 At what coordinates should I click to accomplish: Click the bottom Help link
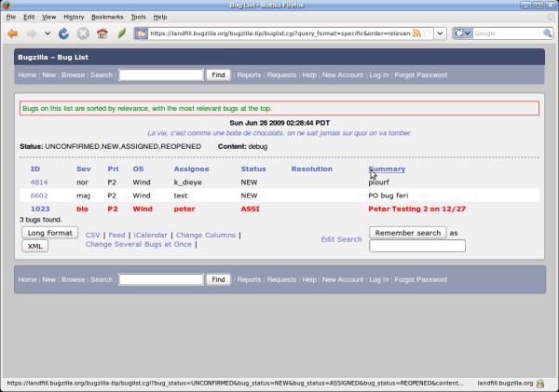(309, 279)
